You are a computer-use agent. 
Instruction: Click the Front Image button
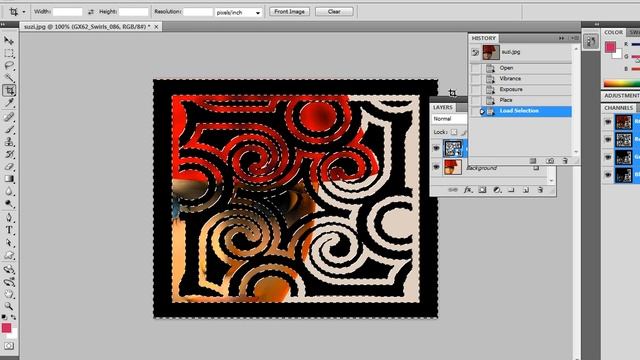[289, 12]
